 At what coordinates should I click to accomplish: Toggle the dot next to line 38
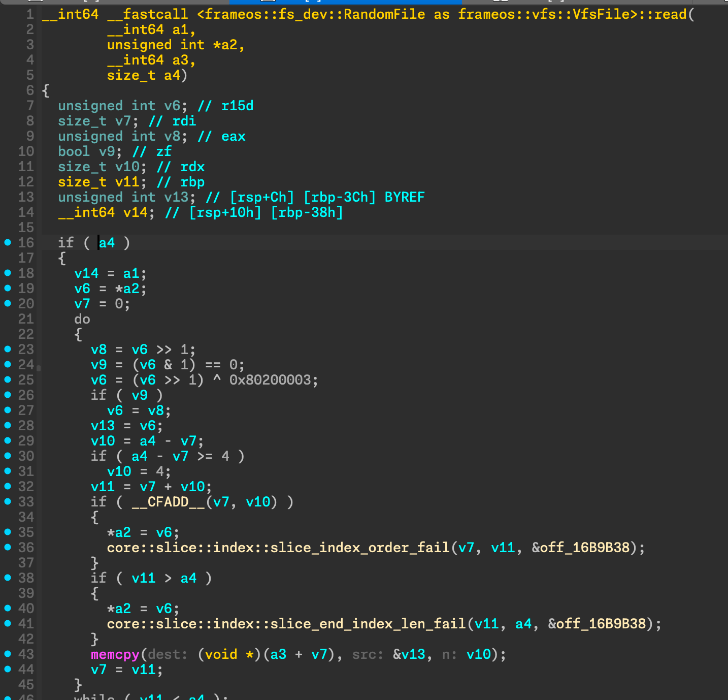pyautogui.click(x=8, y=578)
